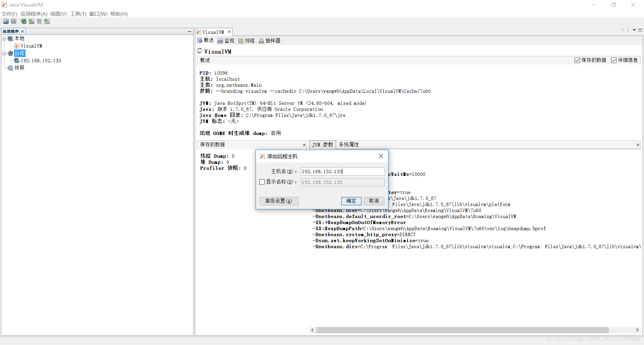Screen dimensions: 644x345
Task: Click the -Dsun.awt.keepWorkingSetOnMinimize=true line
Action: 370,240
